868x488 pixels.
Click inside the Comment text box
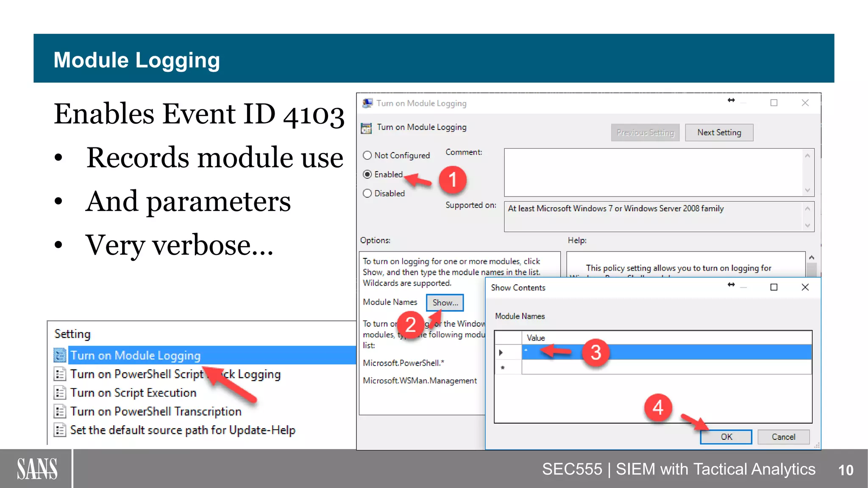(653, 172)
